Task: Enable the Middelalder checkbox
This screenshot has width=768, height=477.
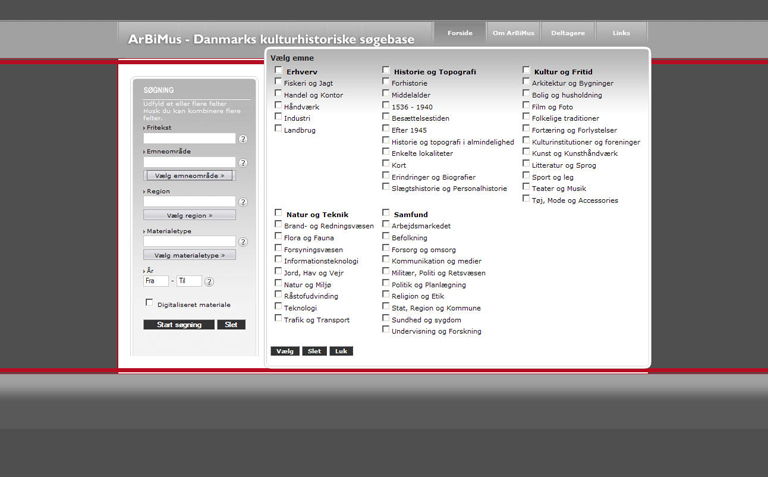Action: (386, 93)
